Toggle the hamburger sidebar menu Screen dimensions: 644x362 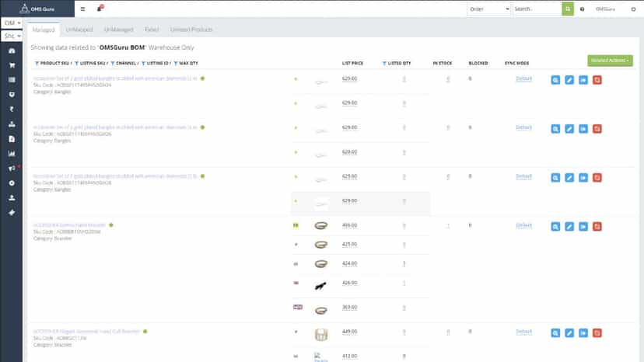pos(82,9)
